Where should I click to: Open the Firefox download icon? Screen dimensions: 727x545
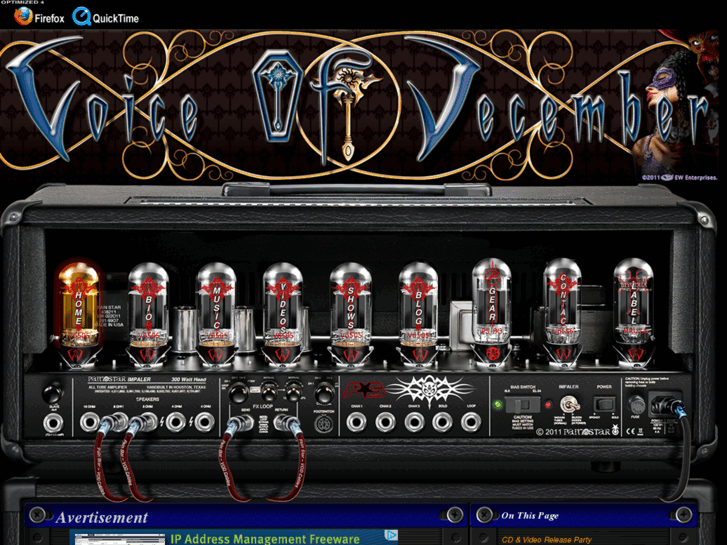39,18
